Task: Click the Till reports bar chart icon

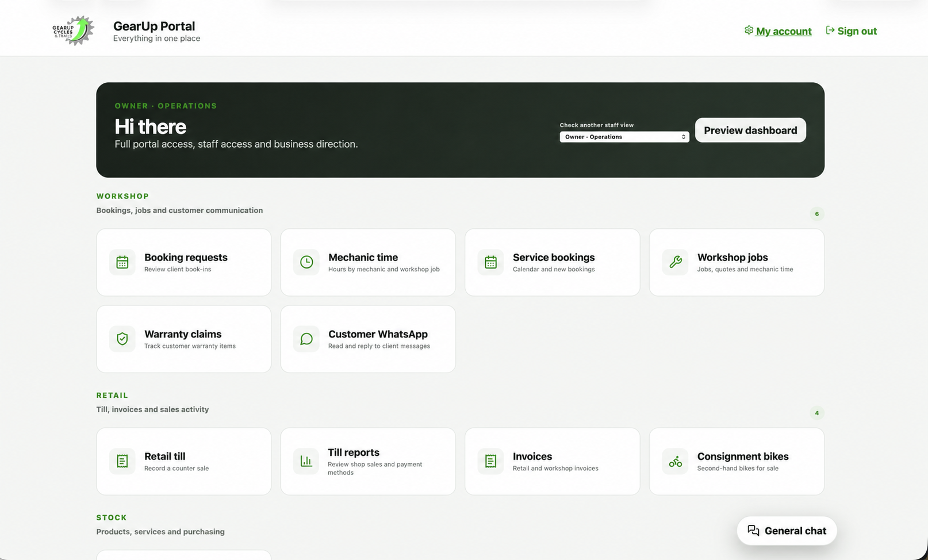Action: click(x=306, y=461)
